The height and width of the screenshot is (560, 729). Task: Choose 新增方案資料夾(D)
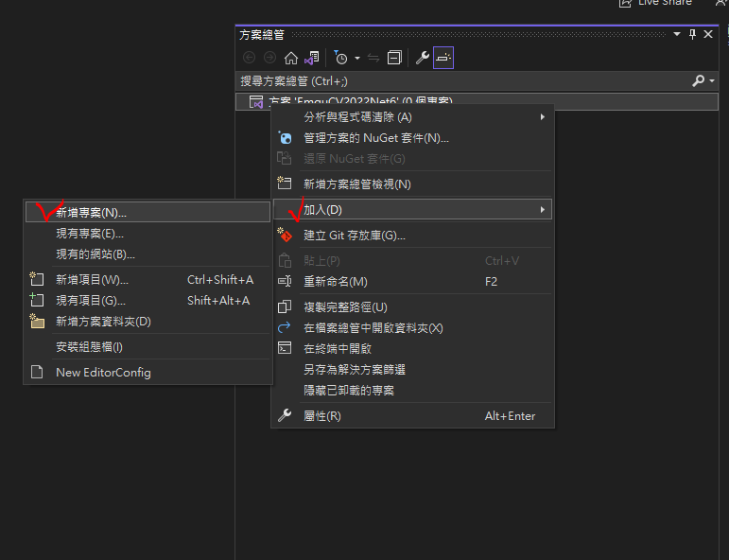(148, 322)
